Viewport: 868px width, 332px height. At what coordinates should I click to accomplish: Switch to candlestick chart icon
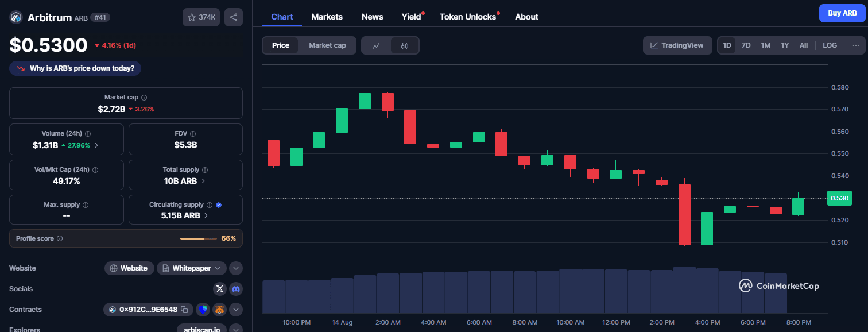click(x=405, y=45)
